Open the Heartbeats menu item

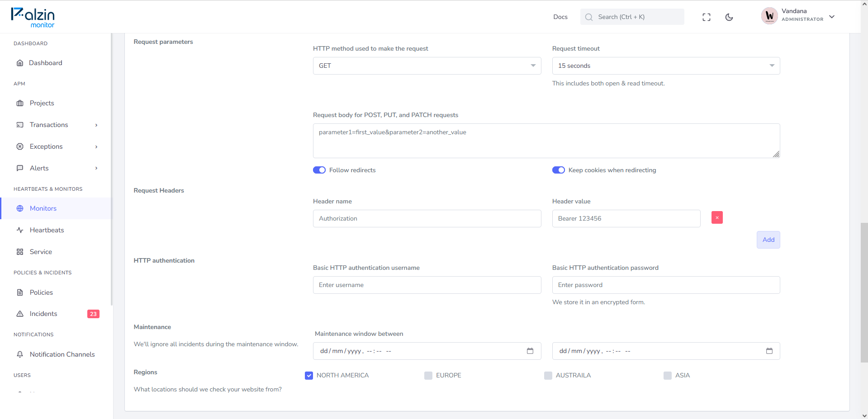(x=56, y=230)
